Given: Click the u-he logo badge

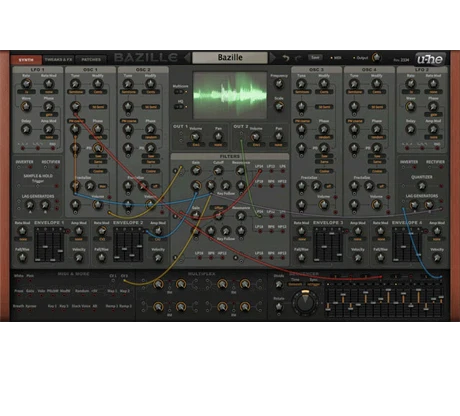Looking at the screenshot, I should point(430,59).
